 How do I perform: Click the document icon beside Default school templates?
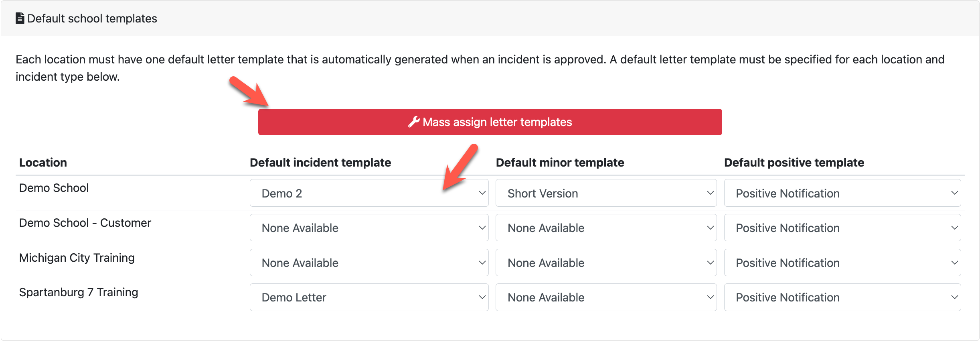click(x=20, y=18)
